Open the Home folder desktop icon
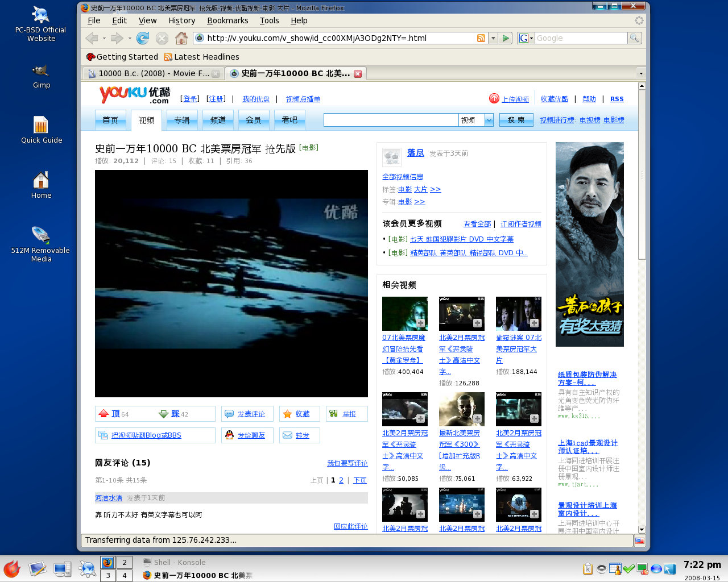Viewport: 728px width, 582px height. [41, 184]
